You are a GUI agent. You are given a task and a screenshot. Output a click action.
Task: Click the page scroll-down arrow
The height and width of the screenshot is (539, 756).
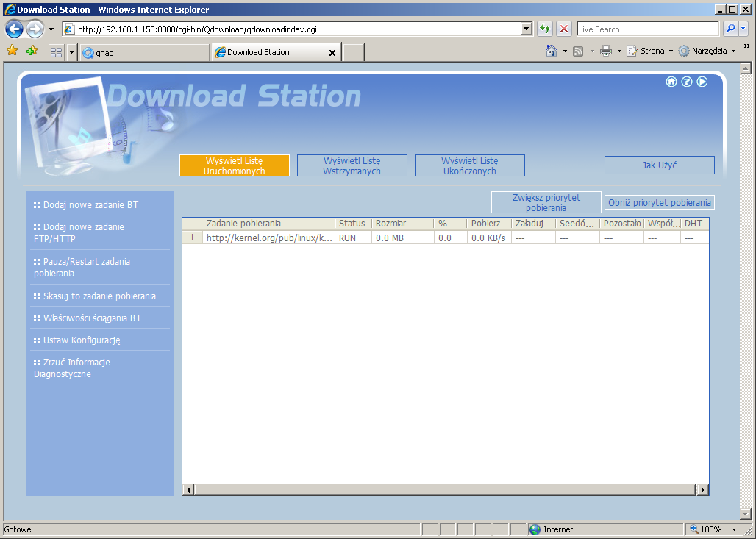tap(746, 514)
